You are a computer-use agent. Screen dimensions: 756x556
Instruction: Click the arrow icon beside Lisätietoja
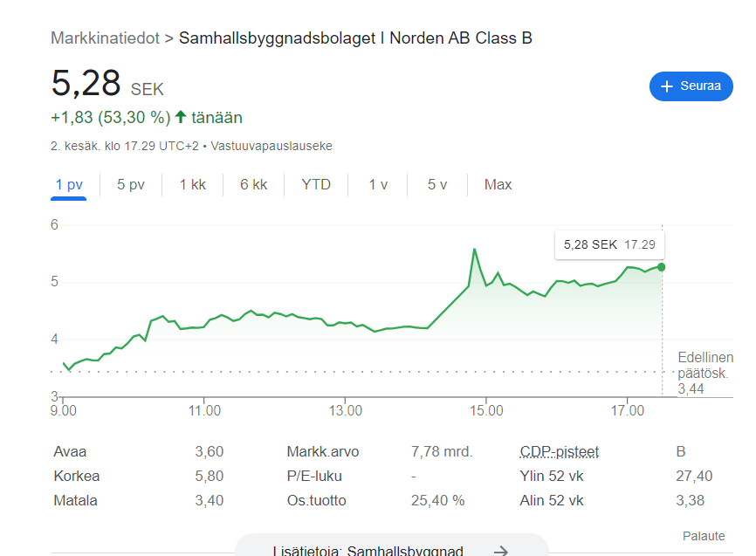pyautogui.click(x=500, y=551)
